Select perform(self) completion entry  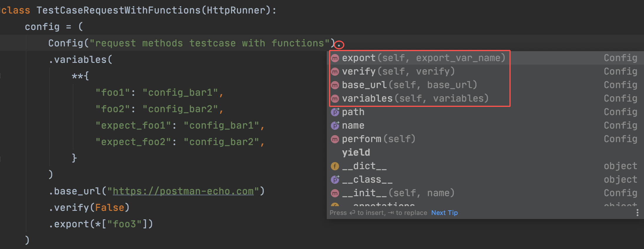485,139
